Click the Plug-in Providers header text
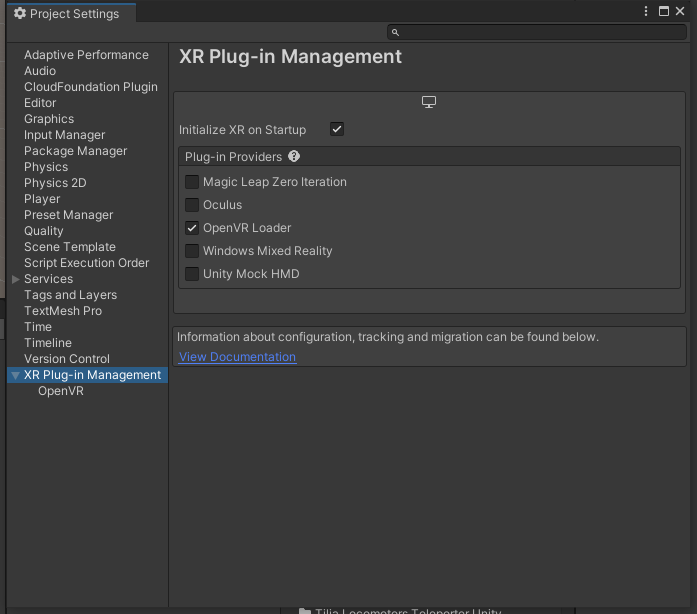Screen dimensions: 697x614 tap(233, 157)
